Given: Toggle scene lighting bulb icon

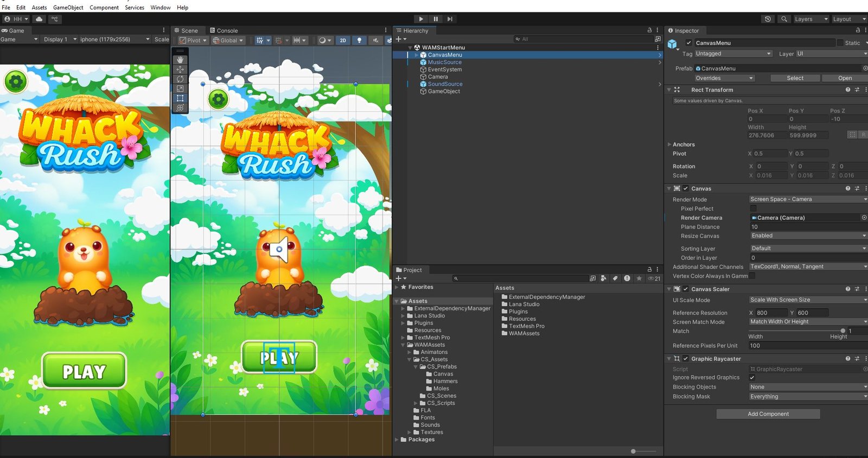Looking at the screenshot, I should 359,40.
